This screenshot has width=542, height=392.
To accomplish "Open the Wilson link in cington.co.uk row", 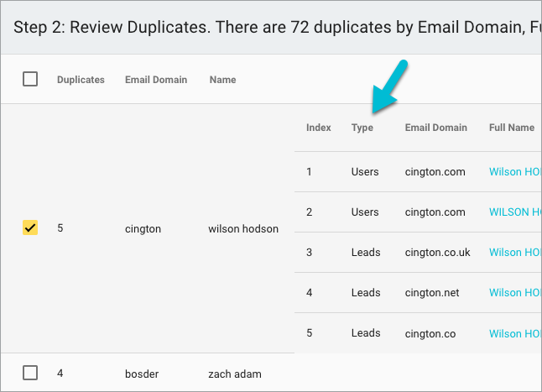I will click(x=515, y=253).
